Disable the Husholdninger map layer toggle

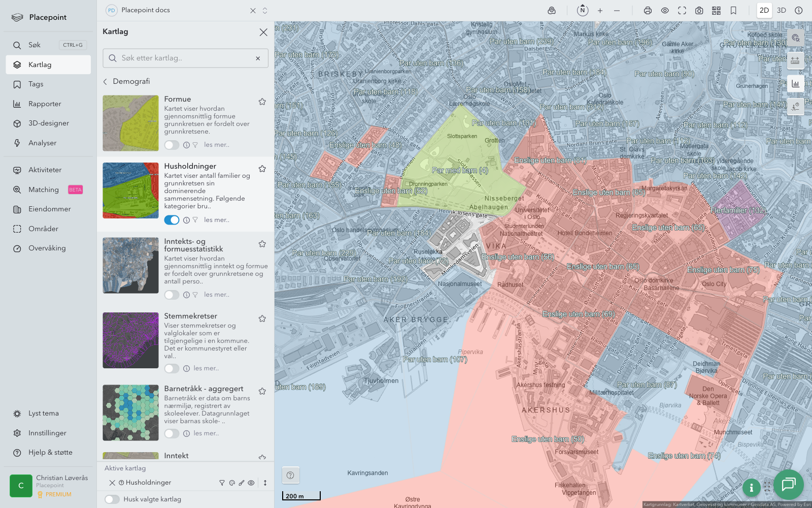tap(172, 220)
